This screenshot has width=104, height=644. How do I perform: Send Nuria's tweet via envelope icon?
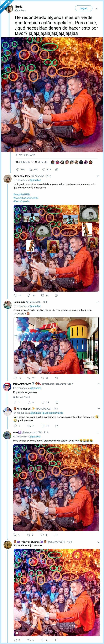(x=57, y=169)
